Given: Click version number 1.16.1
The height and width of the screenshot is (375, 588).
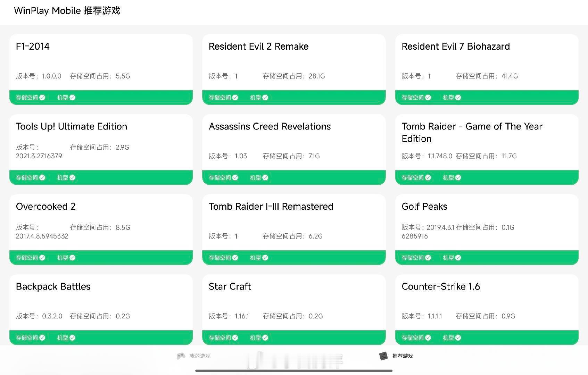Looking at the screenshot, I should coord(242,316).
